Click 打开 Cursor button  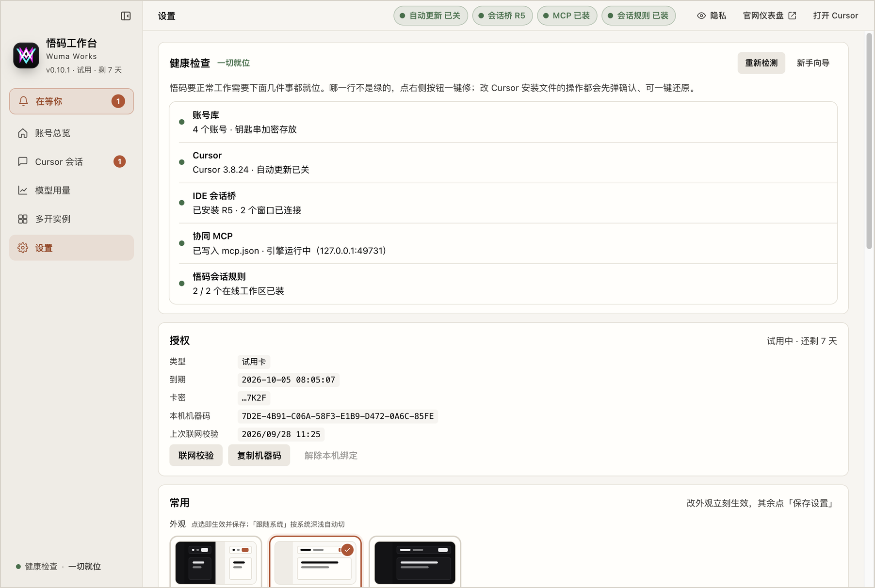[836, 16]
